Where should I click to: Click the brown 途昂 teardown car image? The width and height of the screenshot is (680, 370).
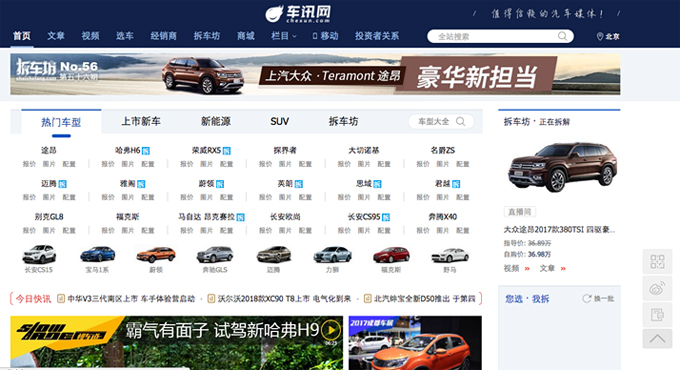pos(562,167)
